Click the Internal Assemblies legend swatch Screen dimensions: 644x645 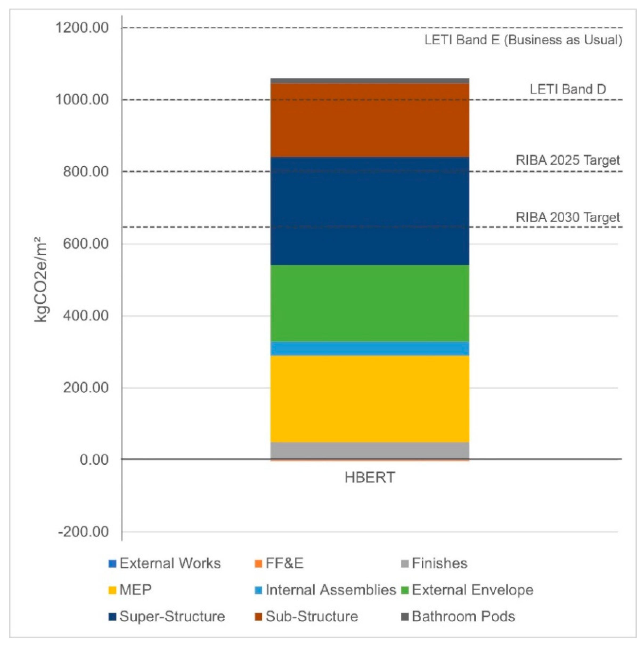(258, 590)
